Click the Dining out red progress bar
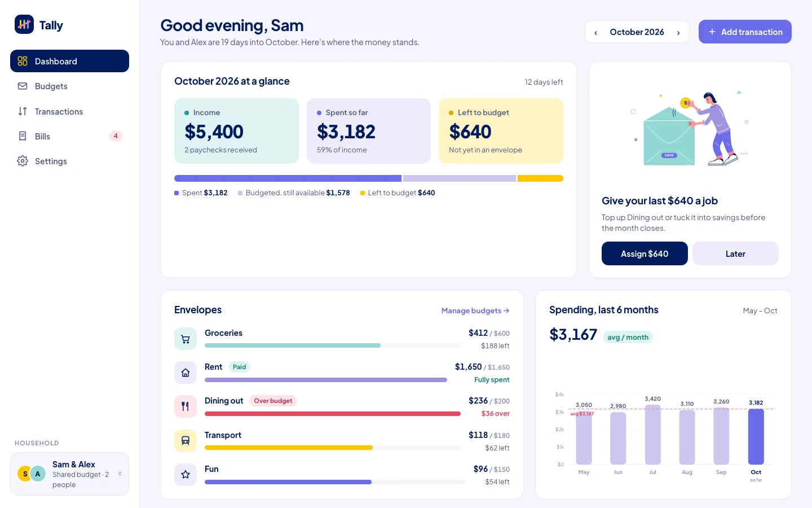This screenshot has height=508, width=812. pos(333,414)
